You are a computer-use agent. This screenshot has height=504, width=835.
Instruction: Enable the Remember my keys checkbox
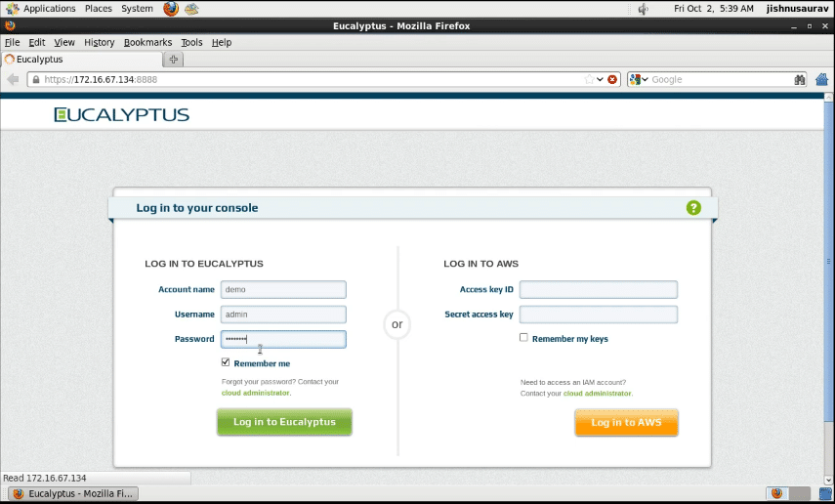point(523,337)
